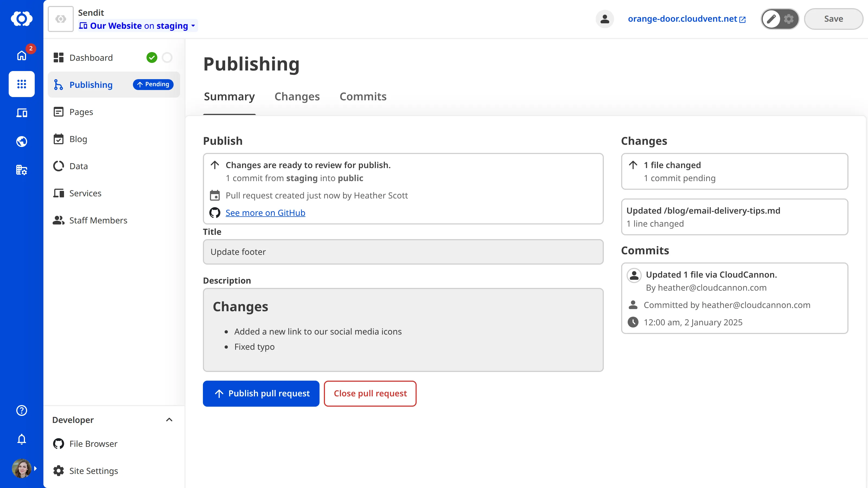Click "1 commit pending" text
Image resolution: width=868 pixels, height=488 pixels.
coord(679,178)
